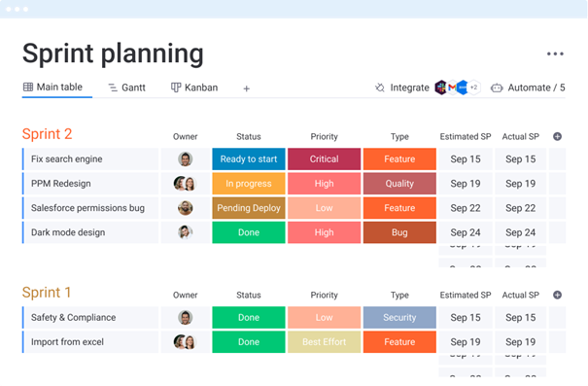
Task: Click the Slack integration icon
Action: pos(440,88)
